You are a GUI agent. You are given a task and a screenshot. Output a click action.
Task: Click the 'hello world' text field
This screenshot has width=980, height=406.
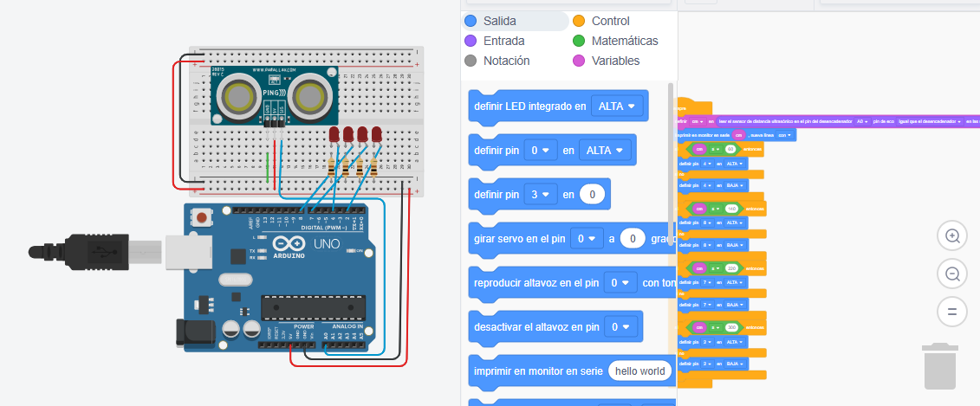pyautogui.click(x=640, y=371)
